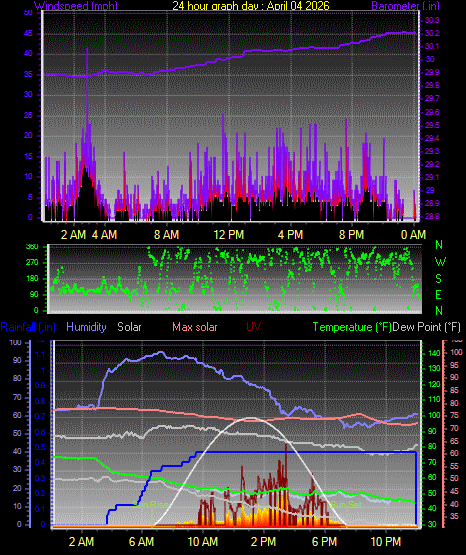The image size is (466, 555).
Task: Select the Humidity legend label
Action: [86, 327]
